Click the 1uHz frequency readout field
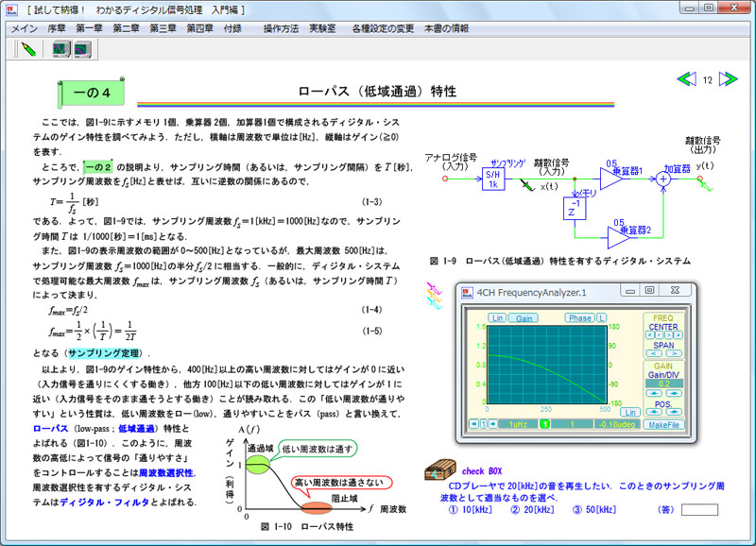The width and height of the screenshot is (756, 546). click(x=518, y=424)
